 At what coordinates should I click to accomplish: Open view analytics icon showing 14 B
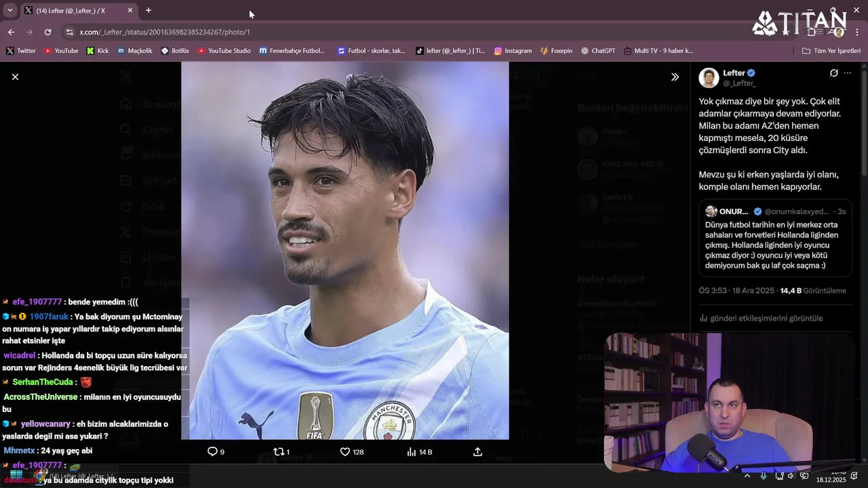pos(419,451)
